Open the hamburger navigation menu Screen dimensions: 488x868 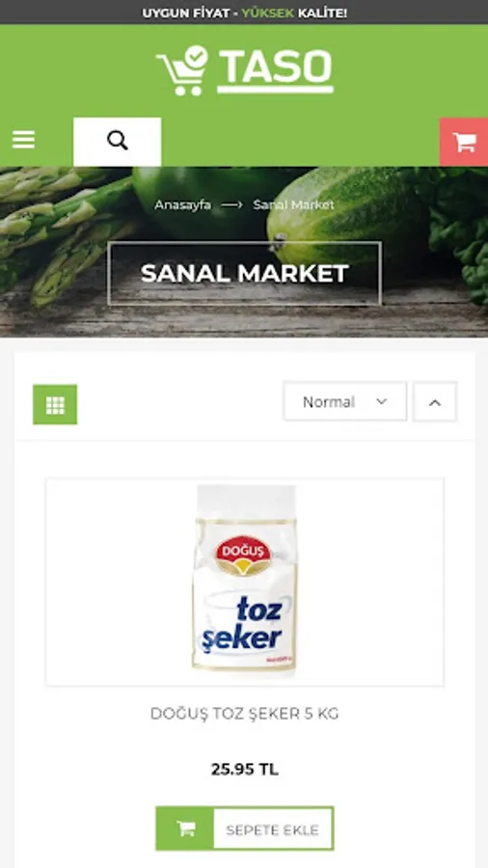(23, 140)
